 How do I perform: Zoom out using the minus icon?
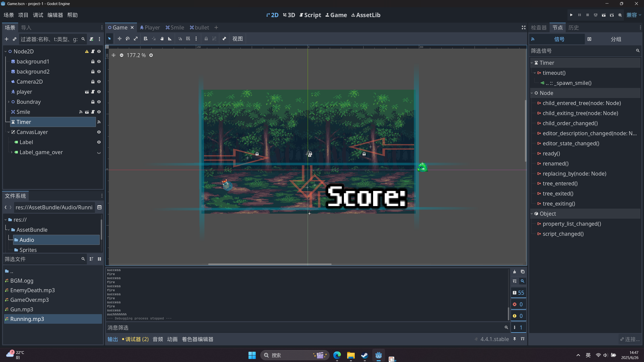[x=122, y=55]
